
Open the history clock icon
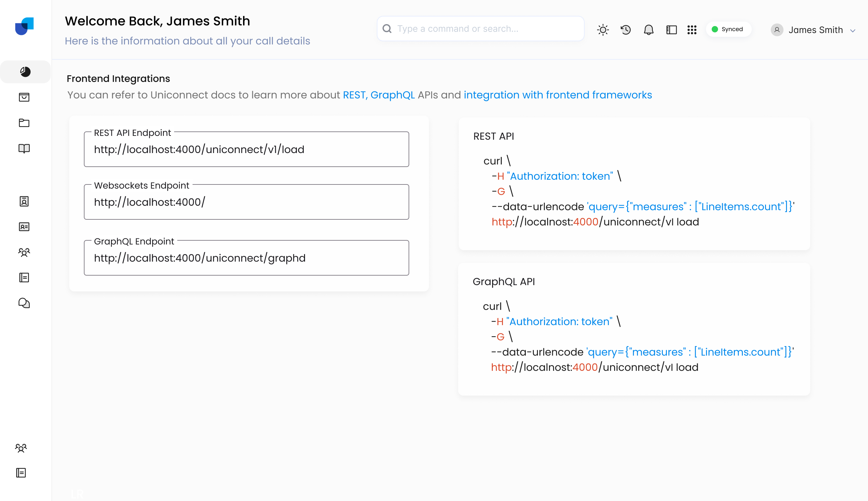coord(626,30)
